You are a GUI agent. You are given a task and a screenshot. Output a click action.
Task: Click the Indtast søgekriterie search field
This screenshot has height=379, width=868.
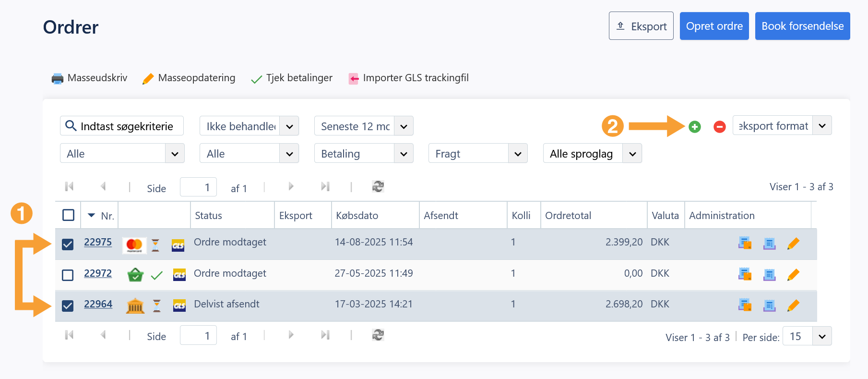tap(127, 126)
